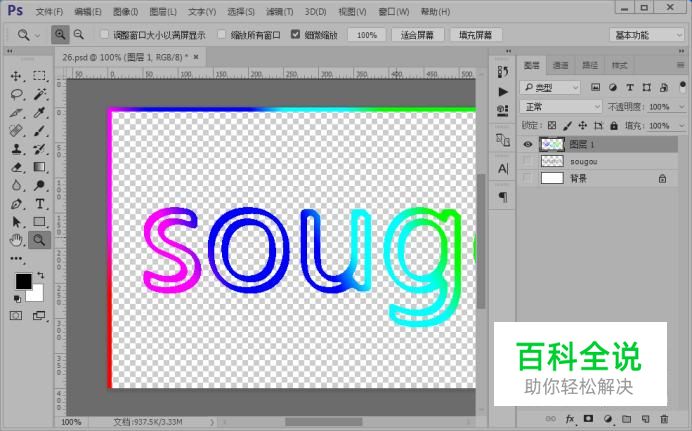692x431 pixels.
Task: Delete layer trash icon
Action: click(x=664, y=419)
